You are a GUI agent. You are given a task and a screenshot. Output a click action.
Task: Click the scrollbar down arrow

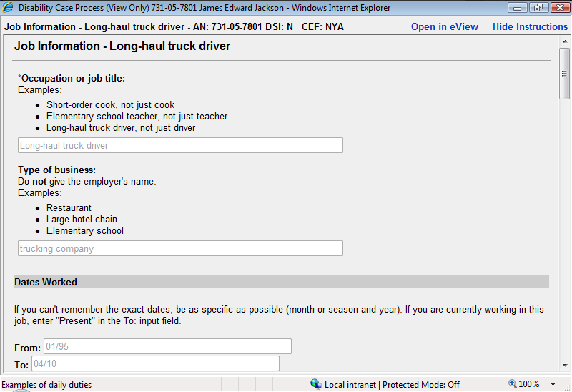(564, 365)
